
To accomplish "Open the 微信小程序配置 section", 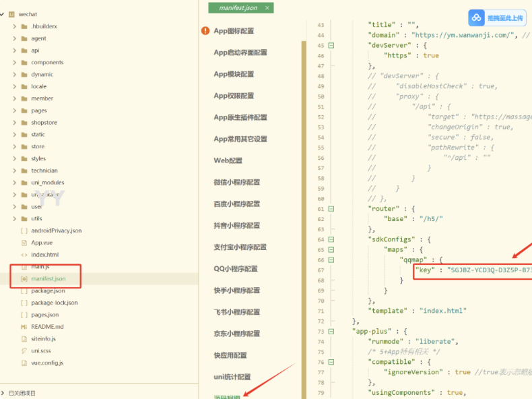I will click(236, 183).
